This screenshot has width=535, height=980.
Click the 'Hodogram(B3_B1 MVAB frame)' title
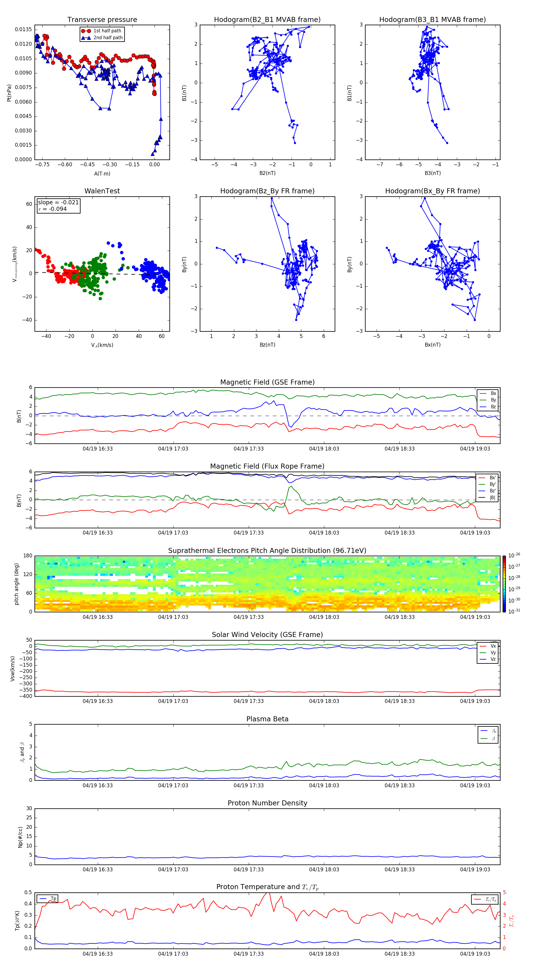(x=432, y=19)
